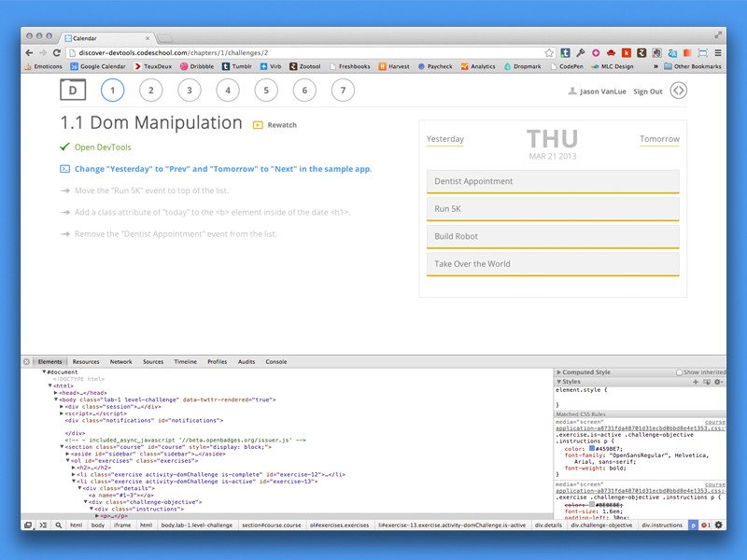Expand the li exercise-12 node

click(x=74, y=474)
